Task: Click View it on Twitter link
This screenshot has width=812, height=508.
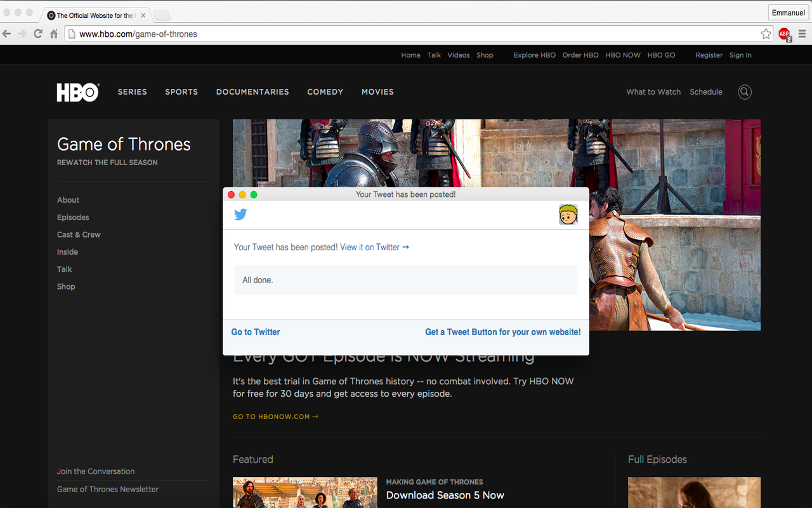Action: 374,247
